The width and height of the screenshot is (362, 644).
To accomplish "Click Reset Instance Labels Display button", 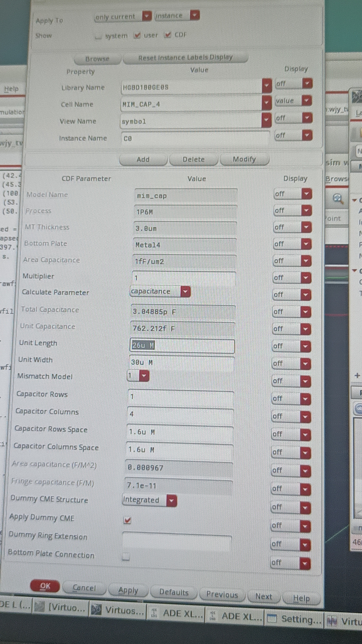I will [185, 58].
